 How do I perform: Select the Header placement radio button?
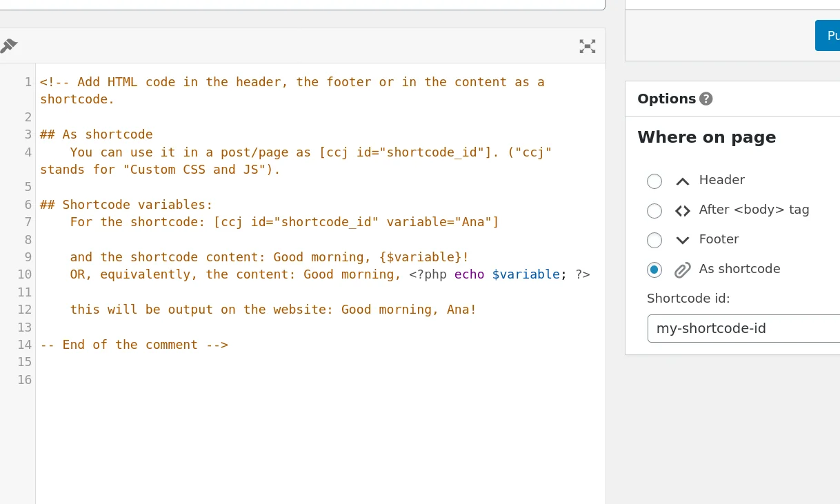click(654, 181)
